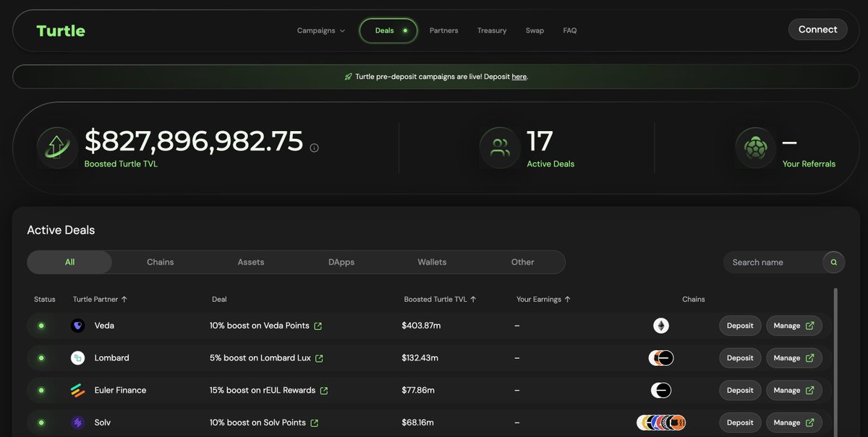Click the chain icons in Lombard row
This screenshot has height=437, width=868.
pyautogui.click(x=661, y=358)
